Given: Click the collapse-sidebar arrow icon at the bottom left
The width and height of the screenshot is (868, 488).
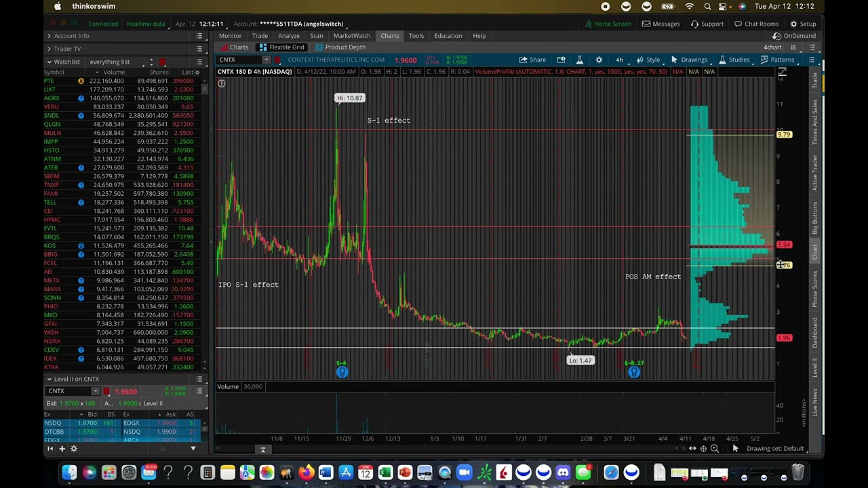Looking at the screenshot, I should (x=50, y=448).
